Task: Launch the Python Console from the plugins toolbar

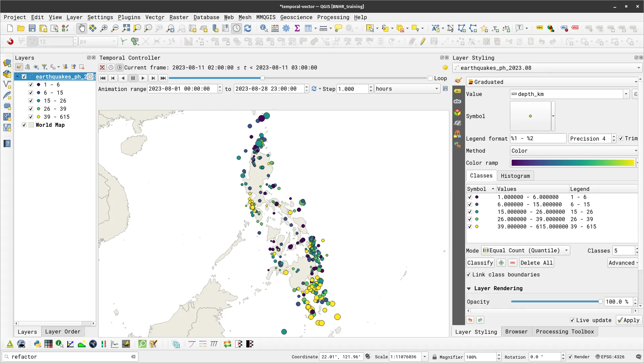Action: point(37,344)
